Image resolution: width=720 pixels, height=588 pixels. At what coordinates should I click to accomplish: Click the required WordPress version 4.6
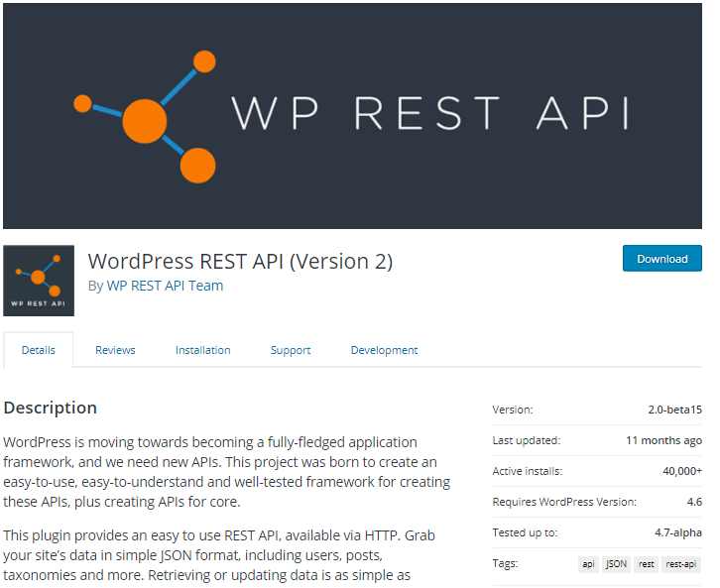694,502
